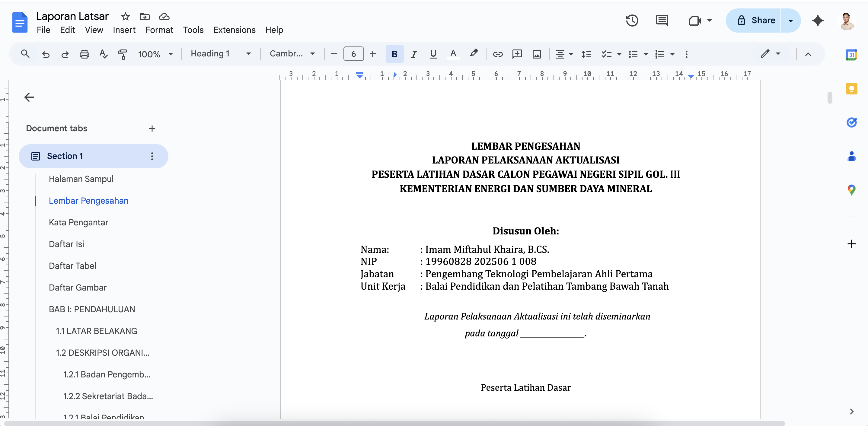Open Heading 1 paragraph style dropdown
Screen dimensions: 868x426
tap(221, 54)
